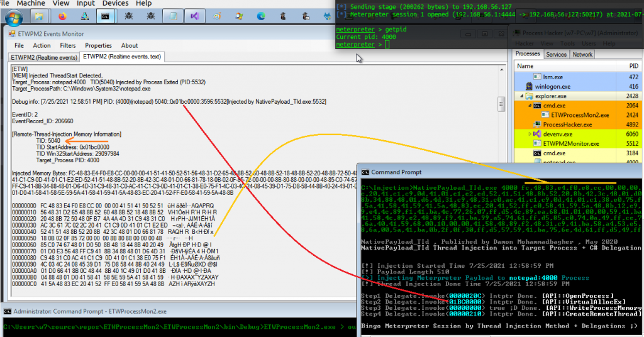Collapse the explorer.exe process tree
The width and height of the screenshot is (644, 337).
[522, 96]
